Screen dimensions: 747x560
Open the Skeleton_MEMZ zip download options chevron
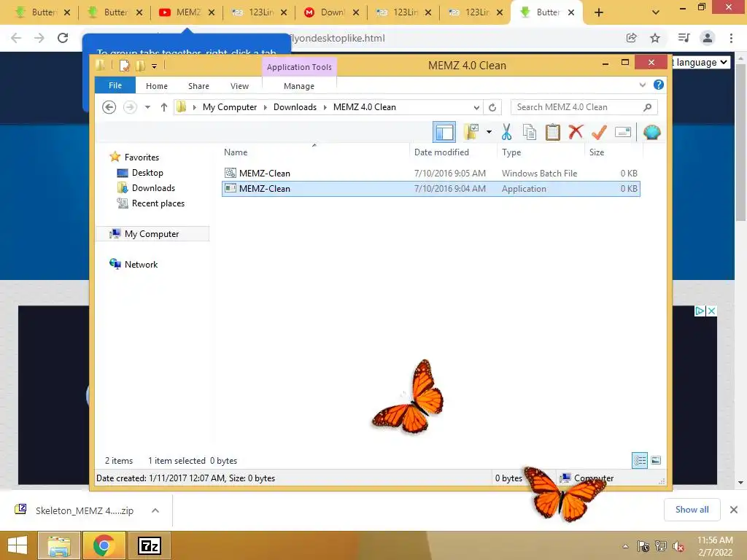point(155,510)
